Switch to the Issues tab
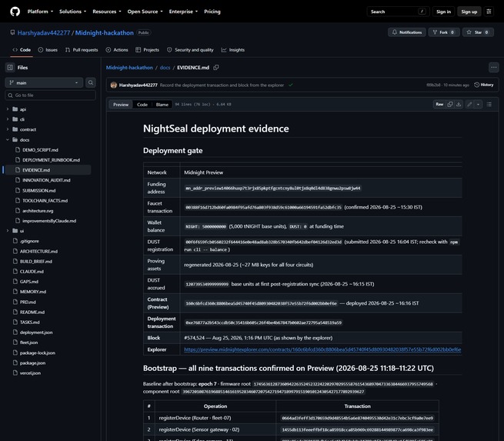The width and height of the screenshot is (504, 441). click(x=48, y=50)
